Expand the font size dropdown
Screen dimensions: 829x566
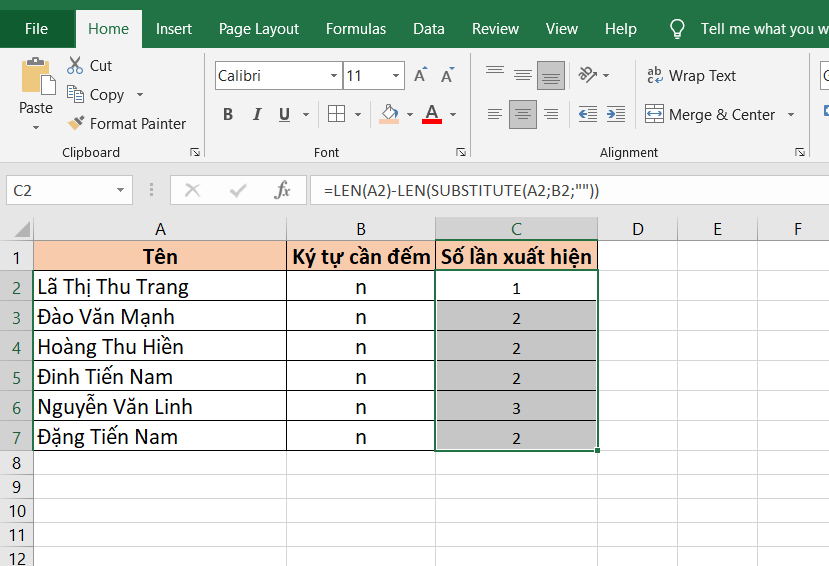[397, 76]
